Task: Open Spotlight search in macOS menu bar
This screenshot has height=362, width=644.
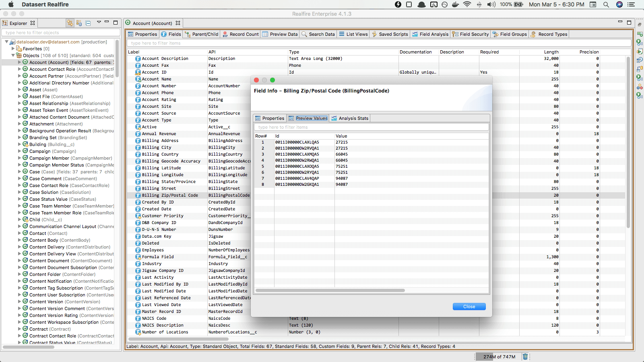Action: (x=606, y=4)
